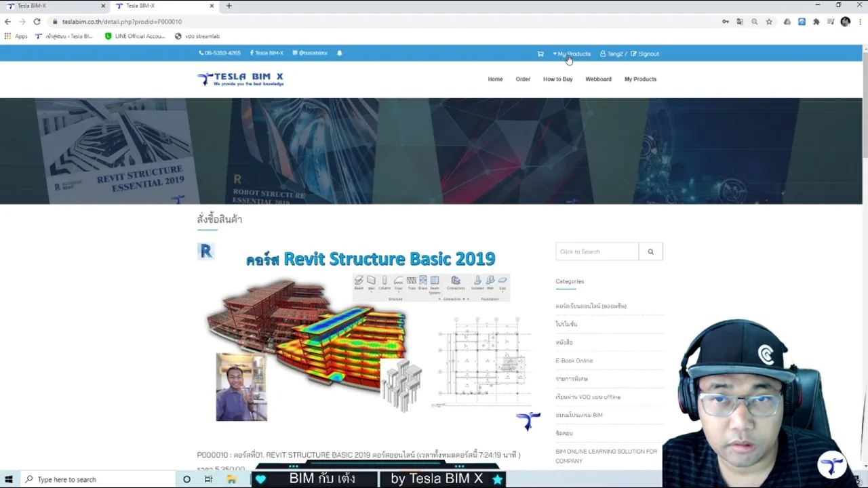Image resolution: width=868 pixels, height=488 pixels.
Task: Open the Teng2 user account link
Action: coord(612,54)
